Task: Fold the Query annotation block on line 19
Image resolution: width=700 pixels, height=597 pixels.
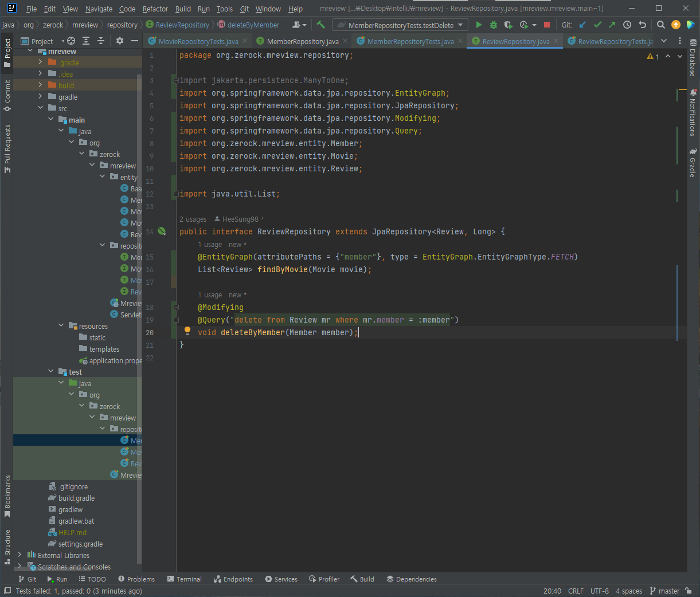Action: (176, 320)
